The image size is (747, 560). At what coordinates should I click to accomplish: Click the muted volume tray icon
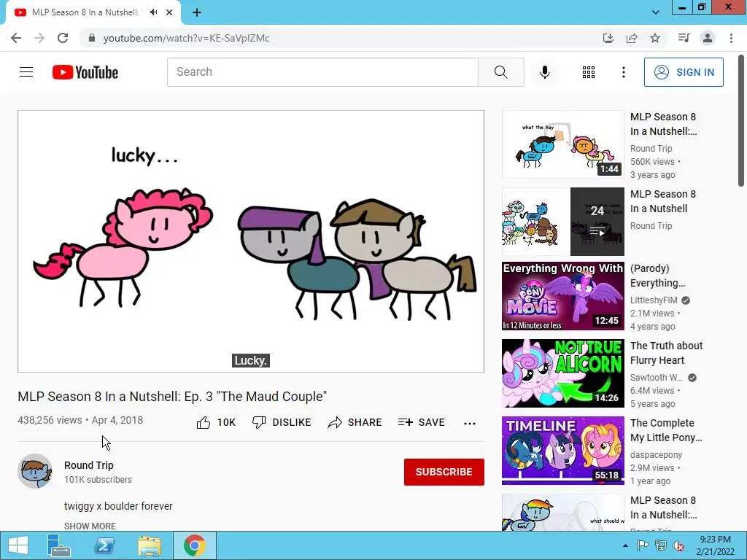[678, 545]
